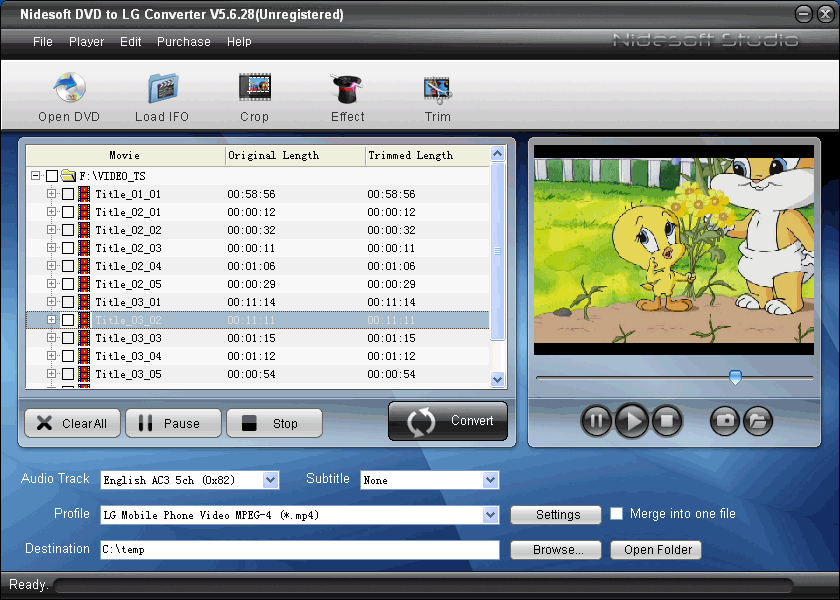
Task: Open the Help menu
Action: point(239,42)
